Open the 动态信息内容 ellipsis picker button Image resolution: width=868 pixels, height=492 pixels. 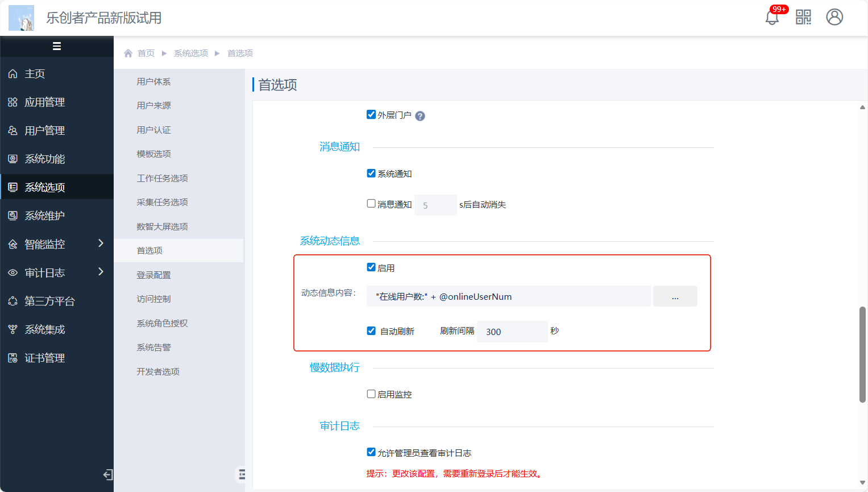coord(675,296)
